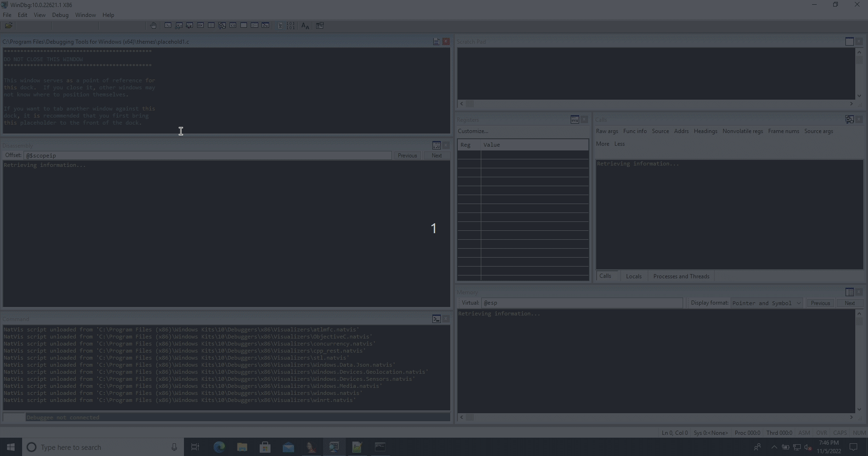Click Previous in Memory panel
Viewport: 868px width, 456px height.
pyautogui.click(x=820, y=303)
